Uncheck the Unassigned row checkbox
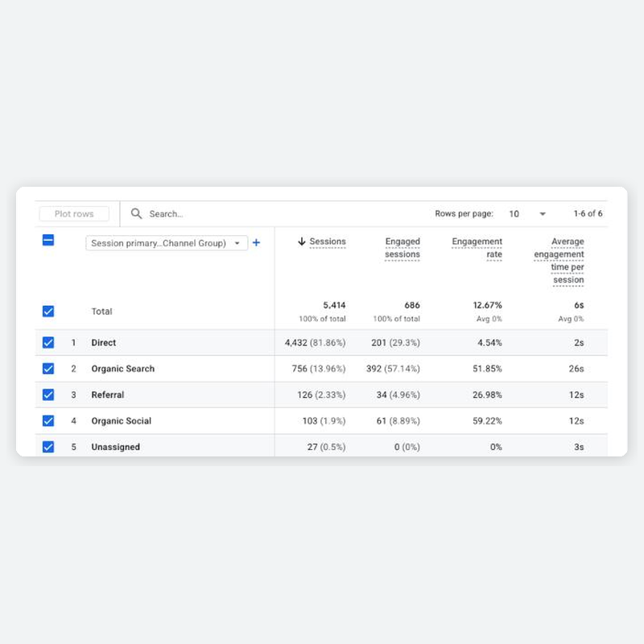644x644 pixels. point(48,447)
